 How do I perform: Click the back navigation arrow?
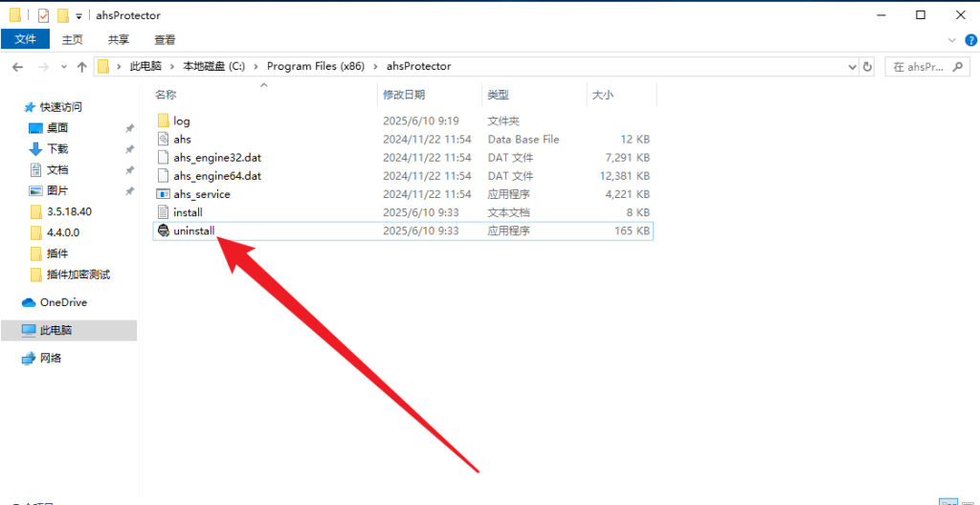18,67
